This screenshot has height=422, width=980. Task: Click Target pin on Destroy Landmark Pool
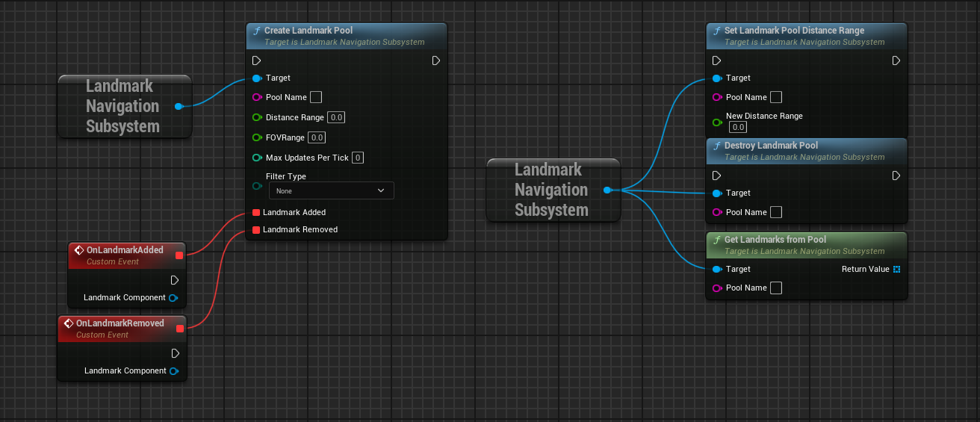pyautogui.click(x=717, y=193)
